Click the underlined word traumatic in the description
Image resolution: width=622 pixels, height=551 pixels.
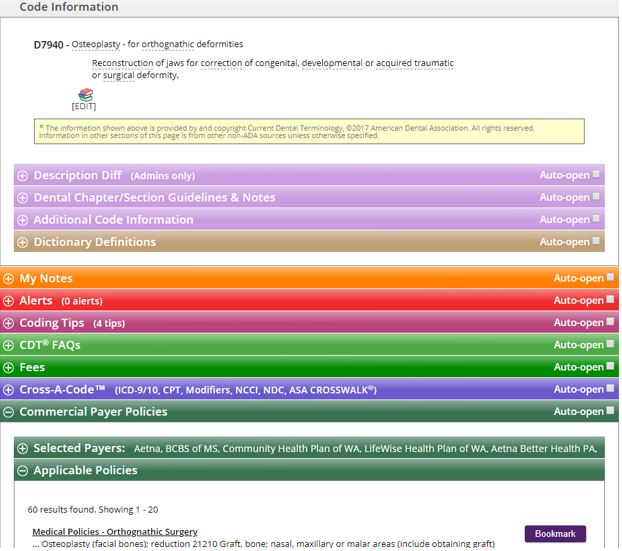click(x=434, y=63)
